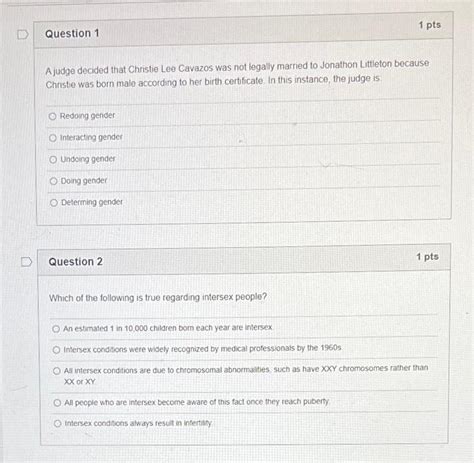Click the '1 pts' label on Question 2
Screen dimensions: 474x463
click(x=427, y=257)
